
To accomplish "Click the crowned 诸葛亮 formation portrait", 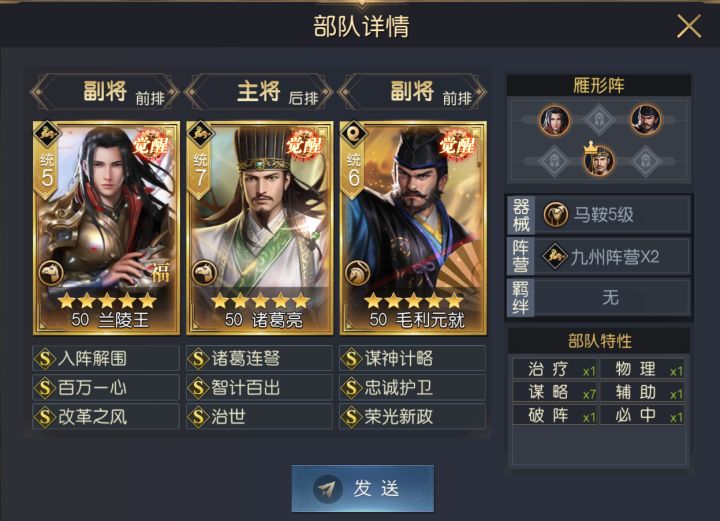I will click(599, 160).
